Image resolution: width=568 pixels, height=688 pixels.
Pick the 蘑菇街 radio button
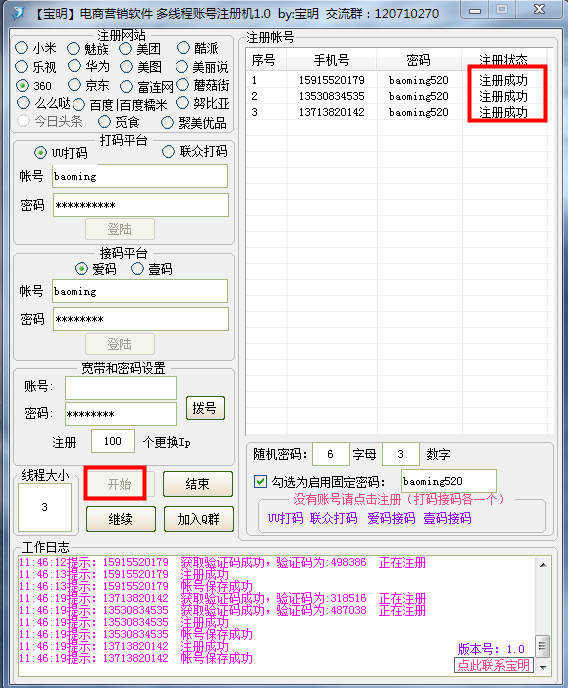182,85
